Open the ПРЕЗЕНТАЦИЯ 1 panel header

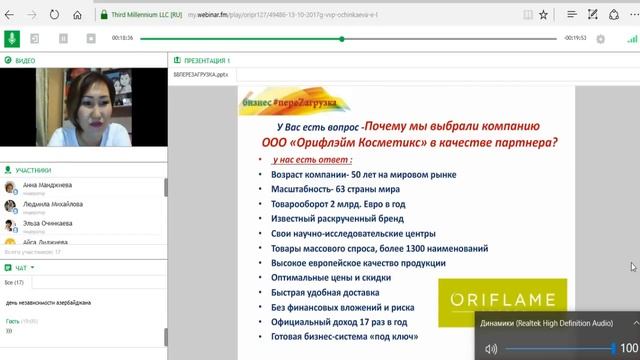[x=202, y=60]
